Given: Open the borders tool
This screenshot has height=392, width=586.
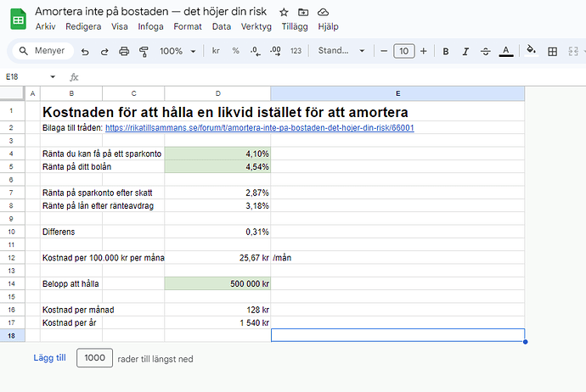Looking at the screenshot, I should [552, 52].
